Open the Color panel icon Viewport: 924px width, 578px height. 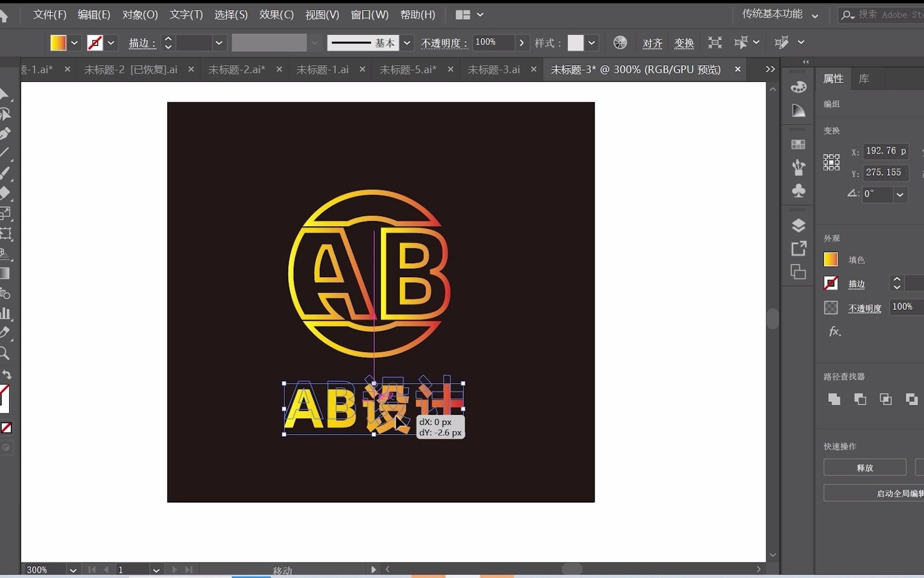[798, 87]
